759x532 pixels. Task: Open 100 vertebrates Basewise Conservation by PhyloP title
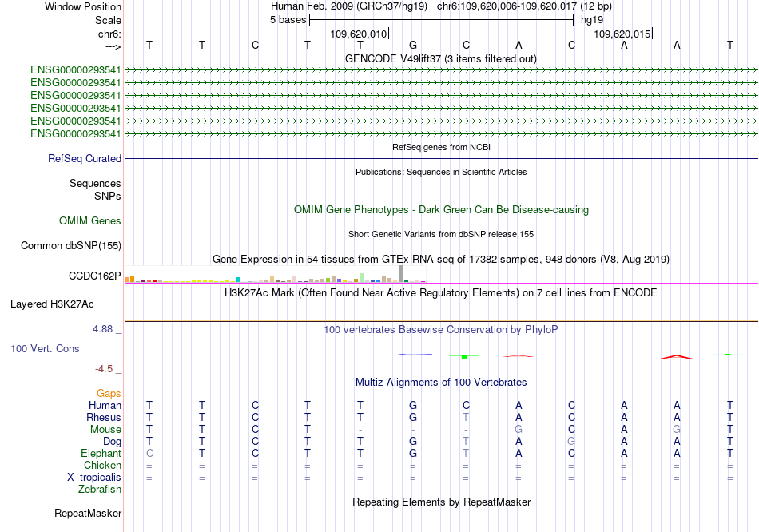tap(441, 330)
